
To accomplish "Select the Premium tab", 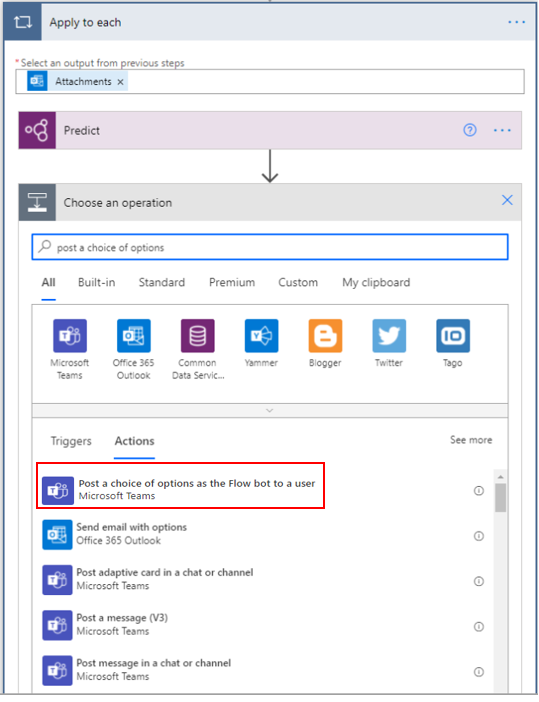I will [232, 283].
